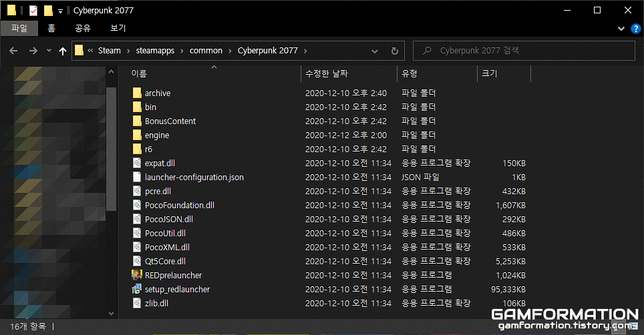The width and height of the screenshot is (644, 335).
Task: Click the engine folder date 2020-12-12
Action: click(x=346, y=135)
